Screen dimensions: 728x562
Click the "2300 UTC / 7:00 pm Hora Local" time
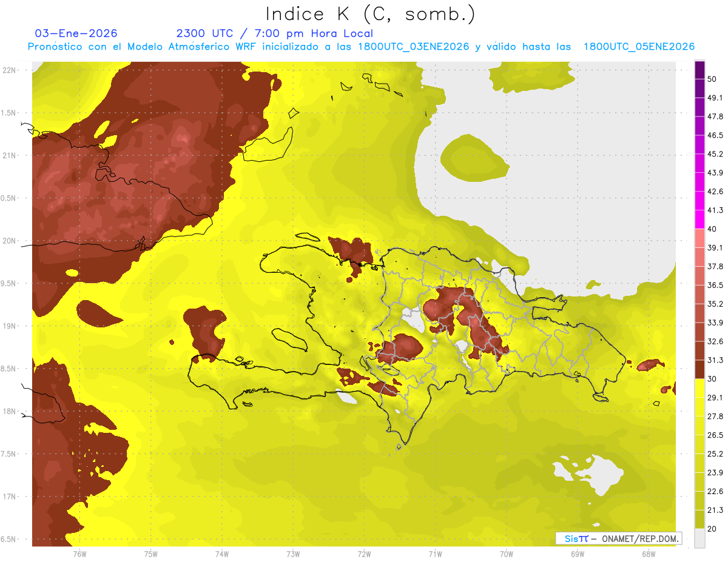(x=275, y=33)
